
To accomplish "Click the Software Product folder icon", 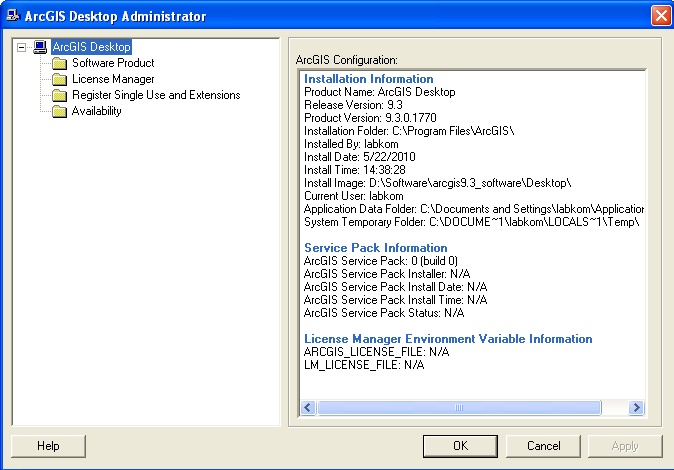I will (59, 63).
